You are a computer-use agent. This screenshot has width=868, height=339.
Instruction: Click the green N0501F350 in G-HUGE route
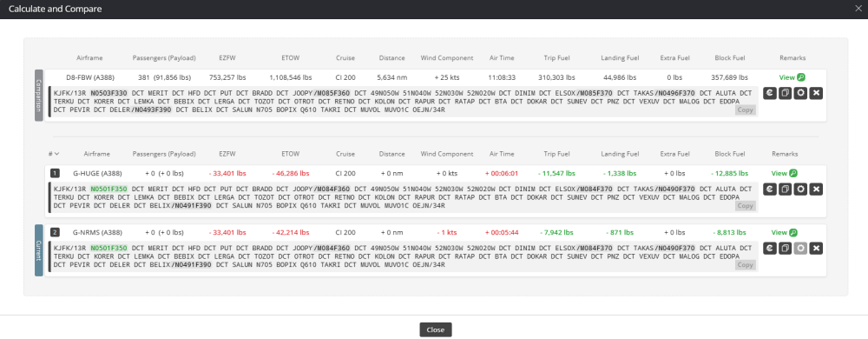[x=109, y=189]
